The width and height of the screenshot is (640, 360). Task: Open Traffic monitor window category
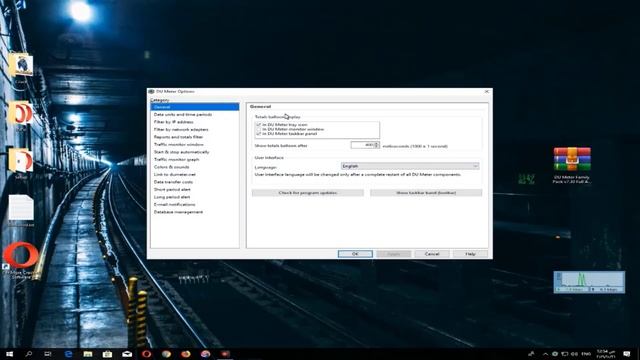pos(178,144)
